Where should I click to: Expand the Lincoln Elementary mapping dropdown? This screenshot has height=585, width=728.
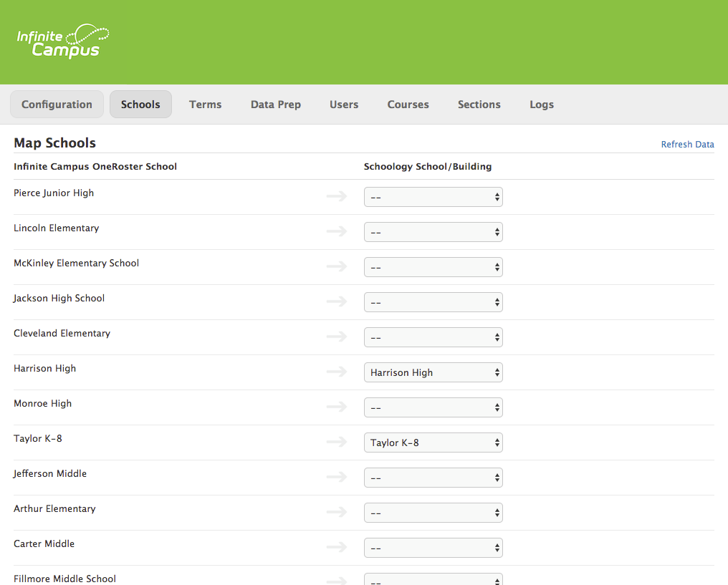coord(433,232)
